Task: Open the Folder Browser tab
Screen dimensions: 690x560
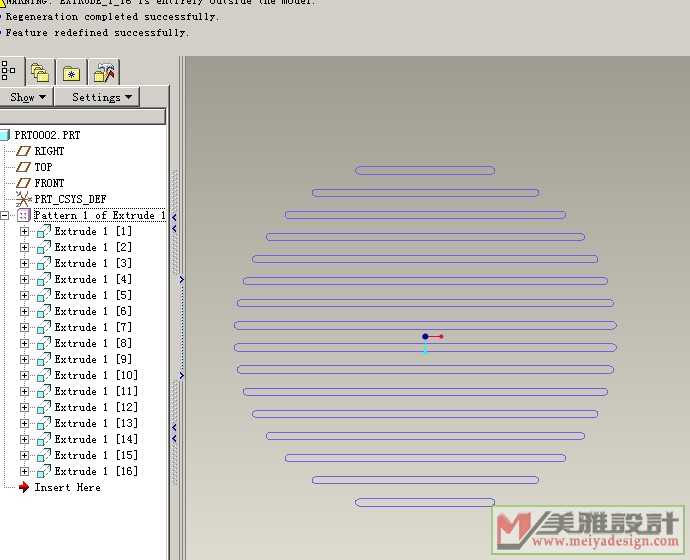Action: click(40, 72)
